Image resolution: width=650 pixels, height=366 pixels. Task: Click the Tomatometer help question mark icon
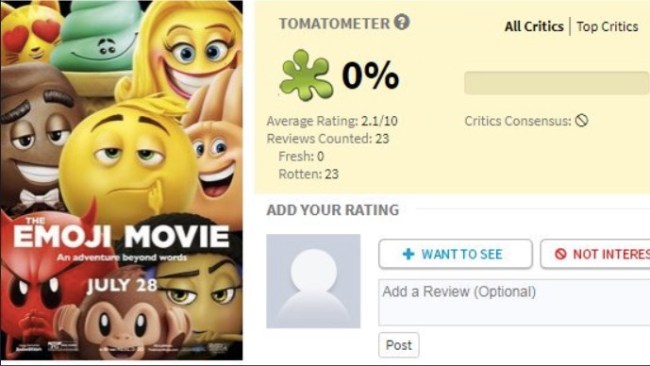click(x=402, y=22)
